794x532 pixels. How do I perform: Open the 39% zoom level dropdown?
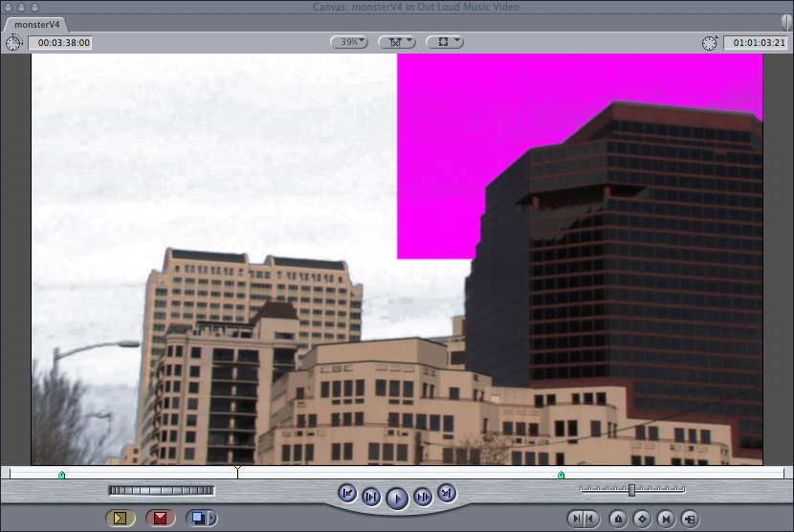coord(349,42)
